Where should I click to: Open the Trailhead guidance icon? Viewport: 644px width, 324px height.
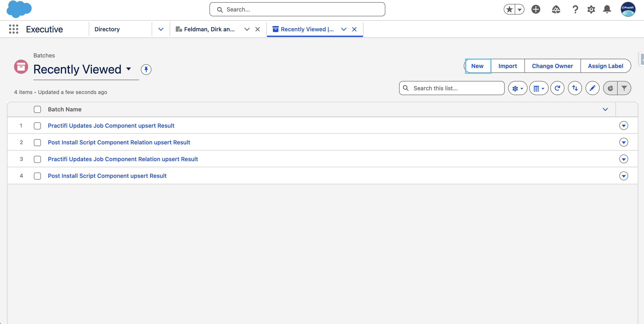[x=556, y=9]
